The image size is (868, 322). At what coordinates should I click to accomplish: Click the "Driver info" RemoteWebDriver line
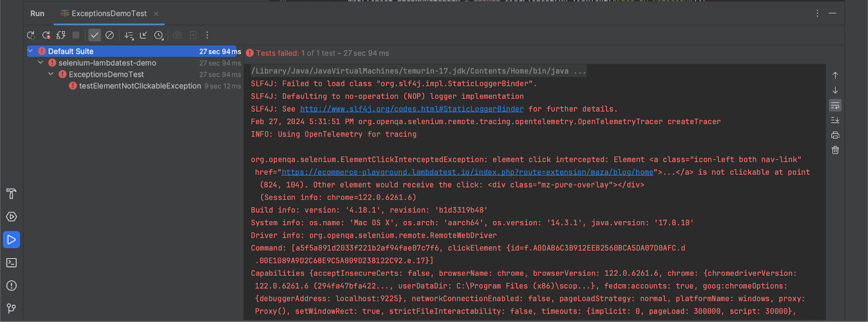point(374,236)
